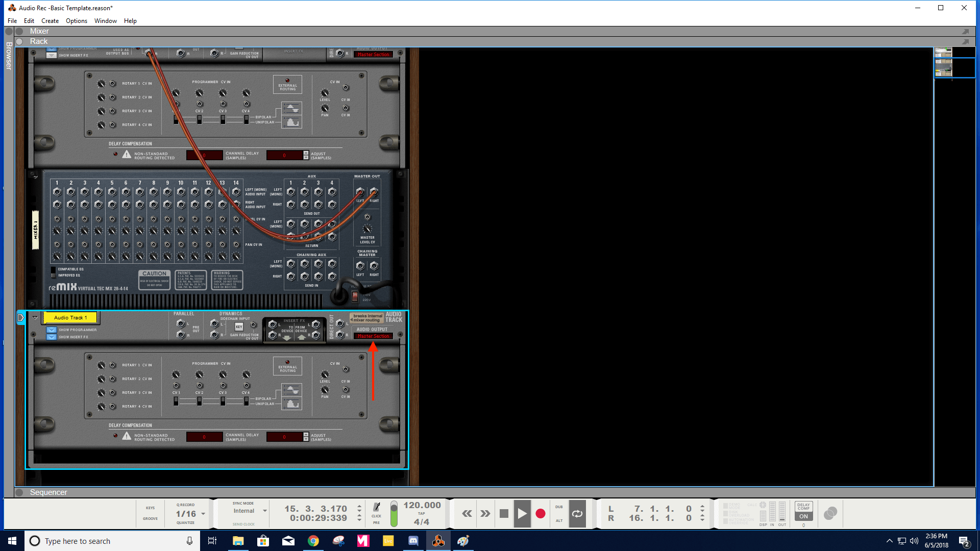The image size is (980, 551).
Task: Click the time signature 4/4
Action: coord(422,522)
